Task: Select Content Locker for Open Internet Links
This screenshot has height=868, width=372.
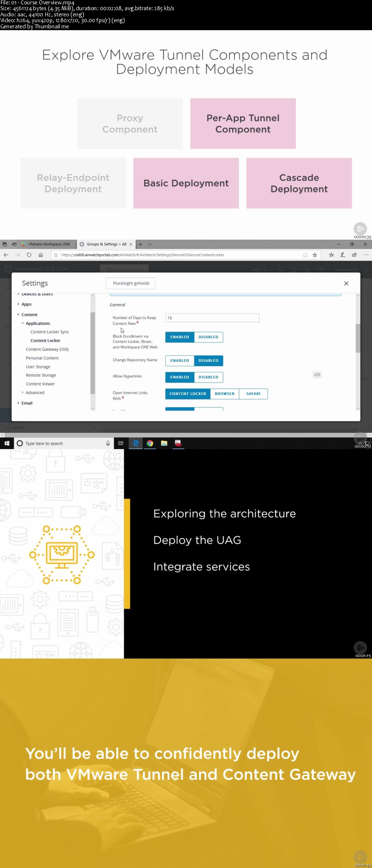Action: (187, 394)
